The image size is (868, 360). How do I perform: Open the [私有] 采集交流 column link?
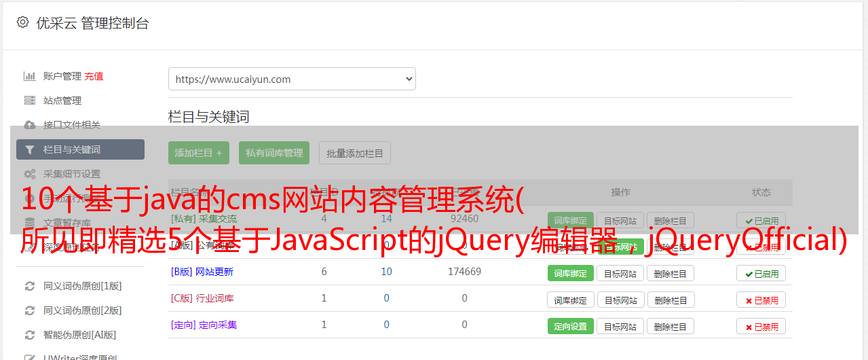coord(204,219)
